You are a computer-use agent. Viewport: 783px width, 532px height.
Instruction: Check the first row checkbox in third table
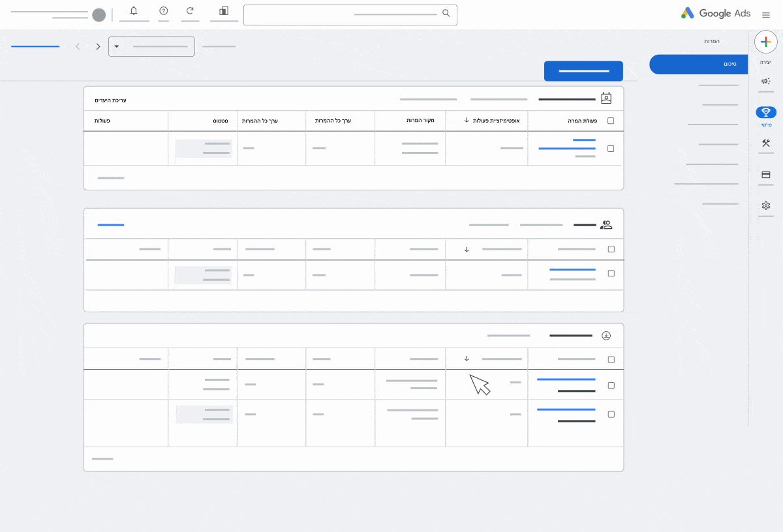coord(611,385)
